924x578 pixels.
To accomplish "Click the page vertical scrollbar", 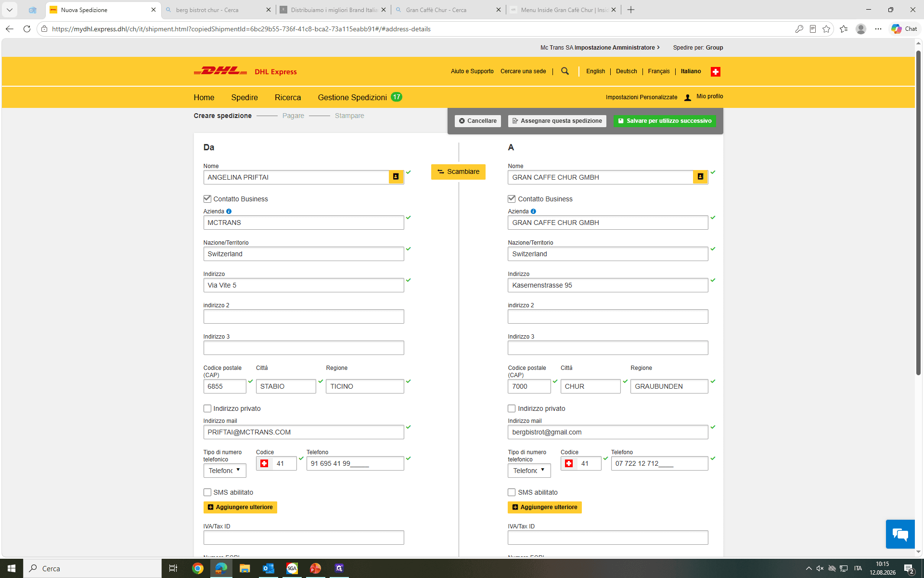I will pos(918,212).
